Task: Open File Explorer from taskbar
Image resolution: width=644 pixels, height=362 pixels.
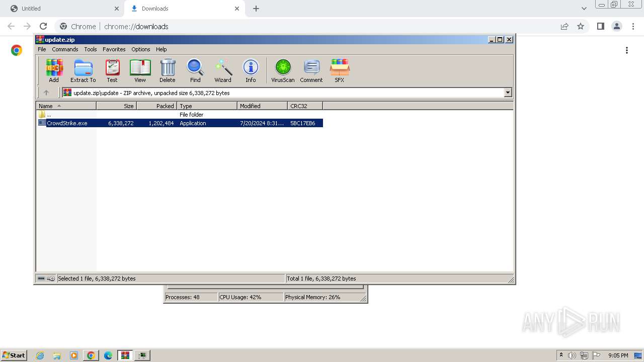Action: coord(57,355)
